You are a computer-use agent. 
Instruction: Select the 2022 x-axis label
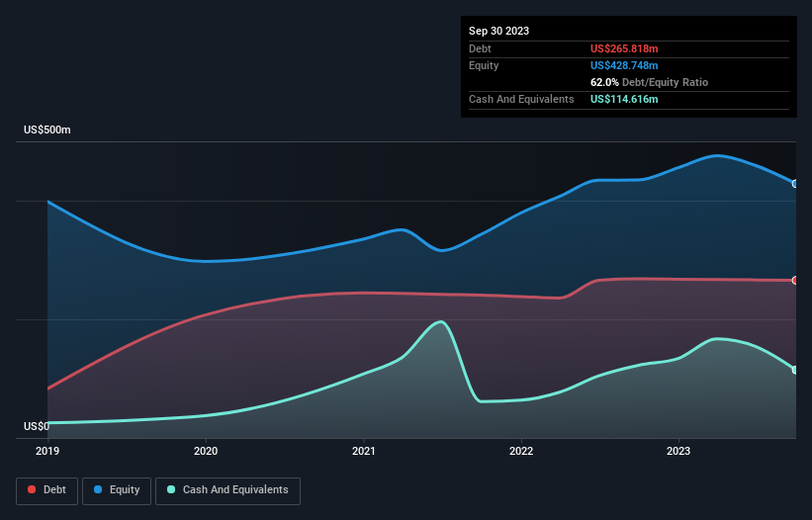(521, 451)
